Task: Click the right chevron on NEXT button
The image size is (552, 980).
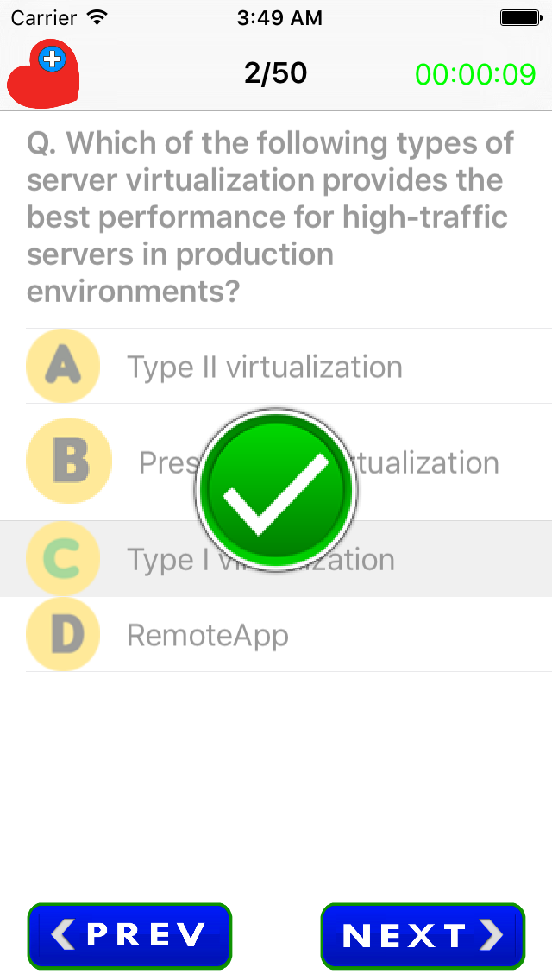Action: click(492, 935)
